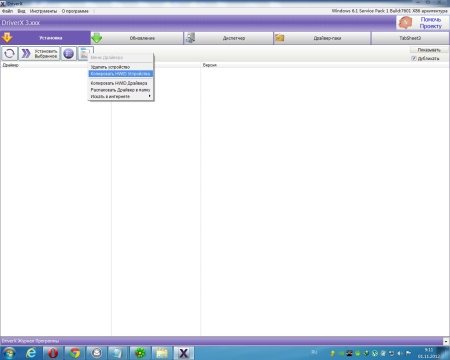This screenshot has width=450, height=360.
Task: Click the DriverX log bar scroll arrow
Action: pos(446,341)
